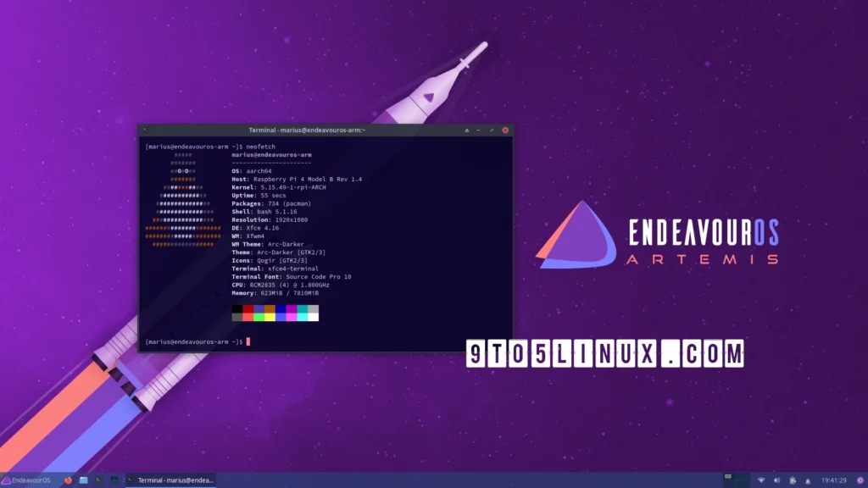Click the "Resolution: 1920x1080" line
The height and width of the screenshot is (488, 868).
pos(270,219)
